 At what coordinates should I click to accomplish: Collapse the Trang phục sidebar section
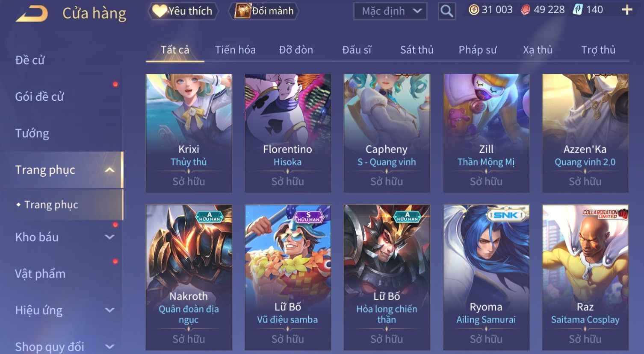tap(109, 170)
